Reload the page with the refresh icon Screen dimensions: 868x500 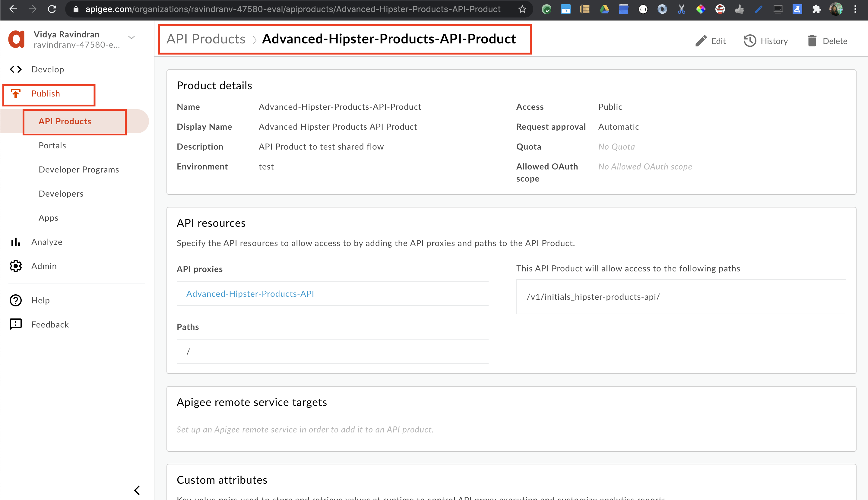pos(52,9)
